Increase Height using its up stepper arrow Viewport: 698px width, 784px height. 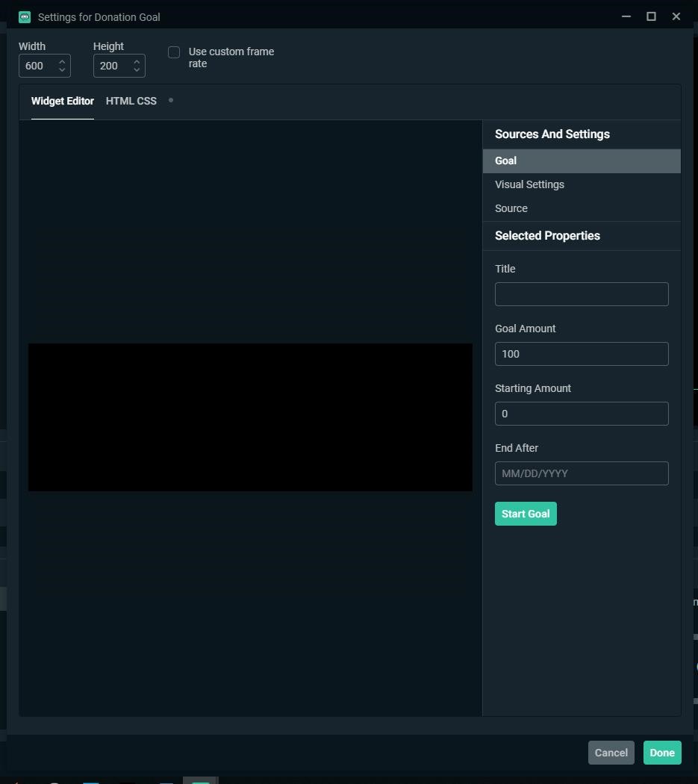(x=136, y=61)
